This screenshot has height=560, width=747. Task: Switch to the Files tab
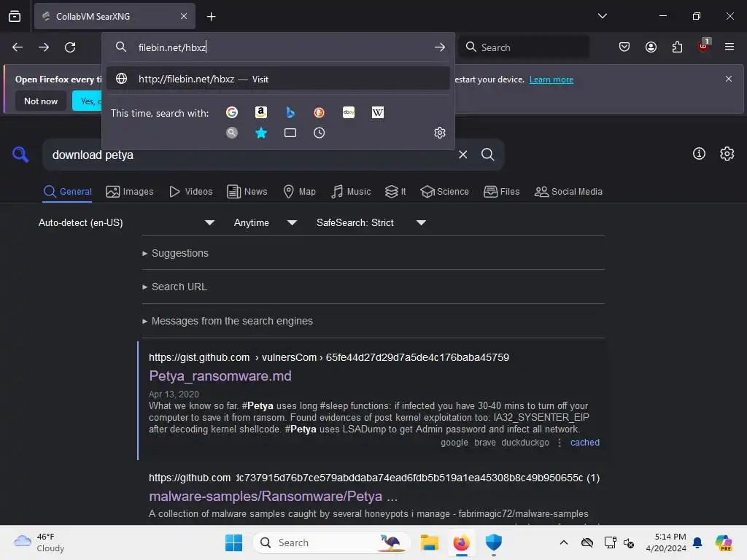click(502, 192)
